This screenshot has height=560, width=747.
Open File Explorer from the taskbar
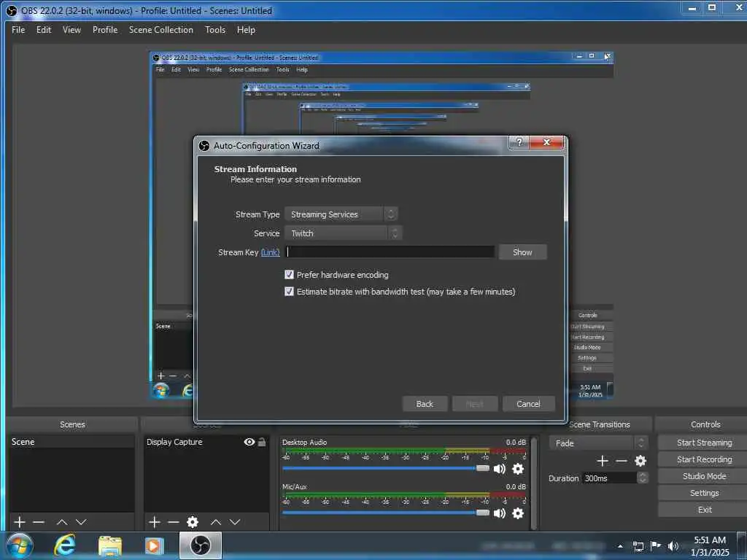coord(110,546)
